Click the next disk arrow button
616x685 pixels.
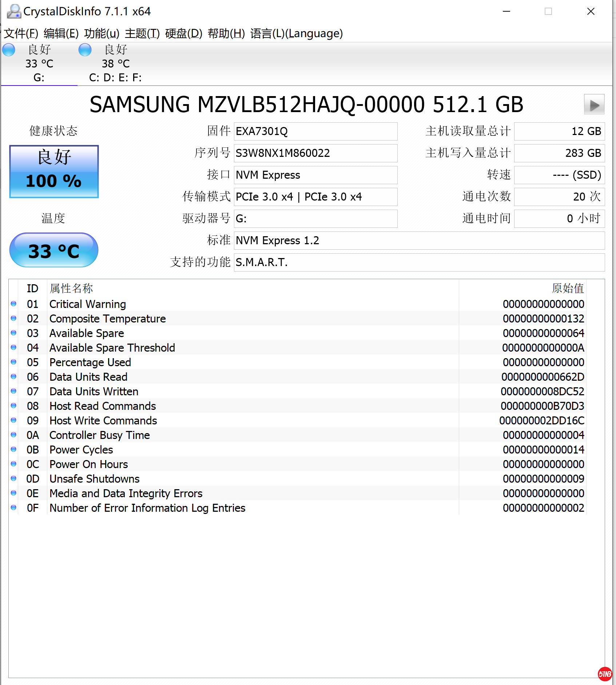point(594,105)
